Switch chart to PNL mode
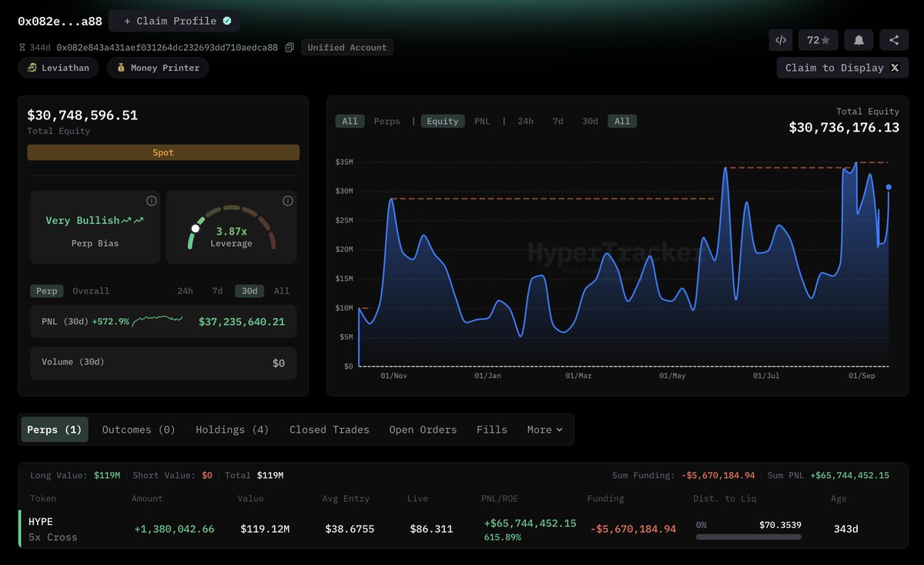Image resolution: width=924 pixels, height=565 pixels. 482,121
